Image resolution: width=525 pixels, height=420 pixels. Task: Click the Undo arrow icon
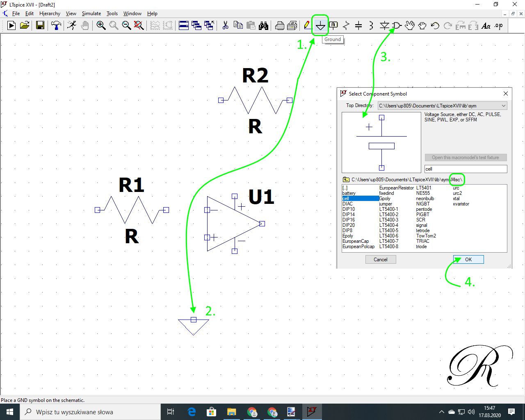point(435,25)
